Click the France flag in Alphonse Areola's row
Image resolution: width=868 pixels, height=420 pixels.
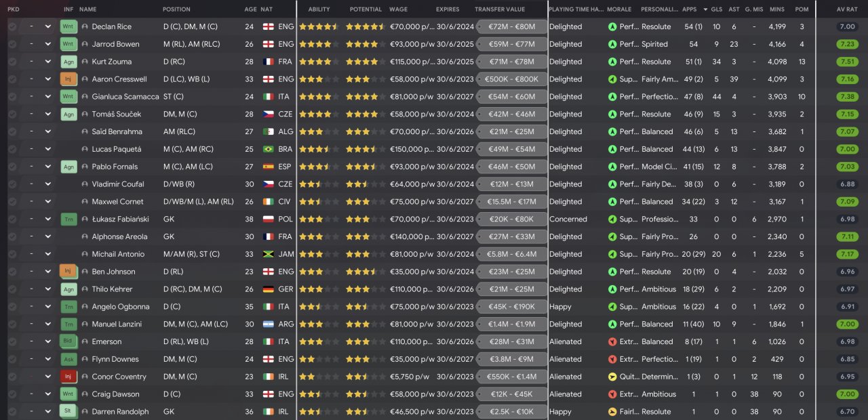(268, 237)
